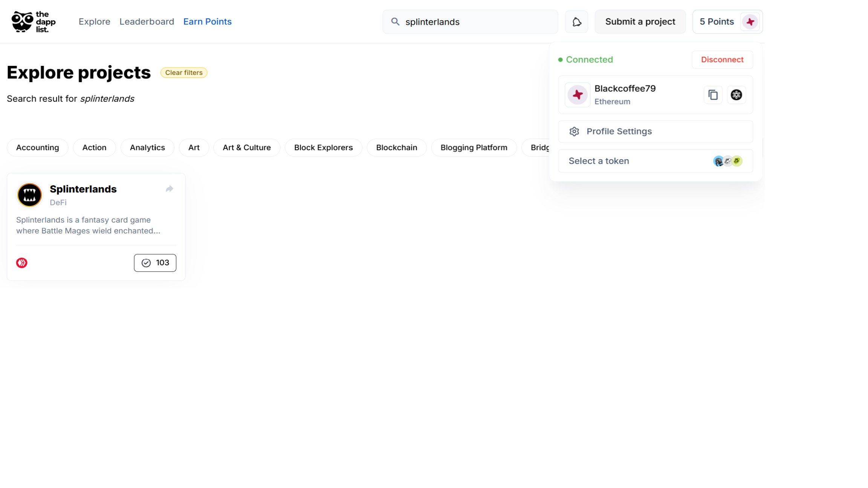Click the Splinterlands card description text
Image resolution: width=868 pixels, height=488 pixels.
(x=88, y=225)
